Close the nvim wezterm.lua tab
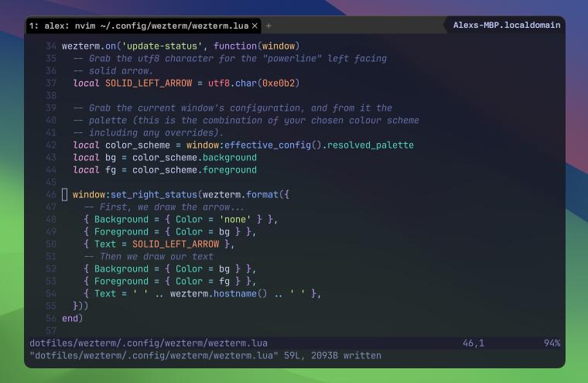 tap(255, 26)
